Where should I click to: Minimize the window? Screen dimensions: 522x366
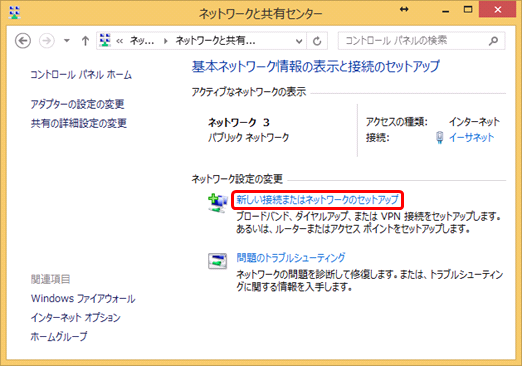coord(446,11)
